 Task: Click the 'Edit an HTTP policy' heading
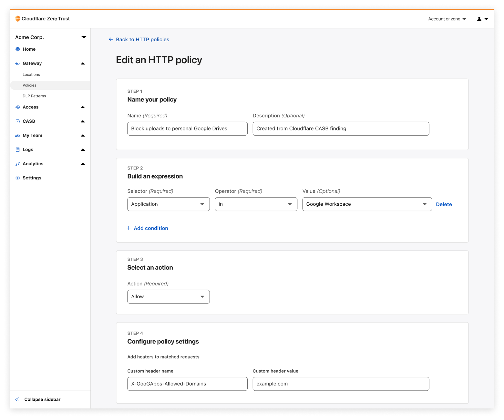pos(159,60)
